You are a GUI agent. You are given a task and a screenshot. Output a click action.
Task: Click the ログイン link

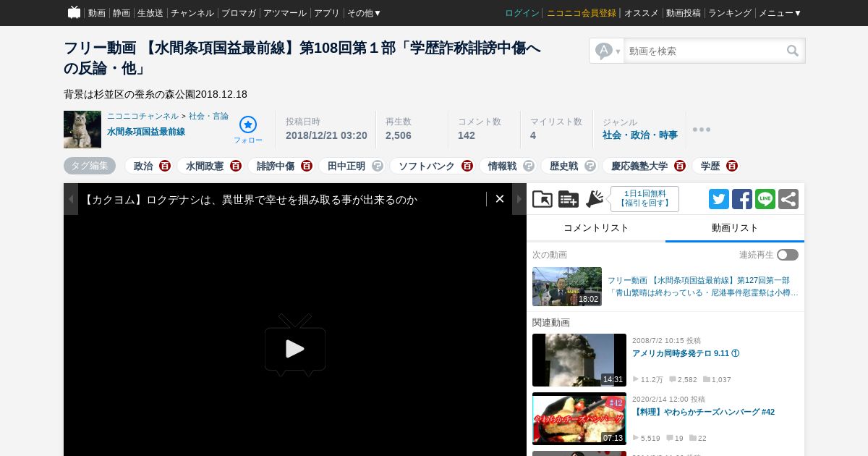point(522,13)
